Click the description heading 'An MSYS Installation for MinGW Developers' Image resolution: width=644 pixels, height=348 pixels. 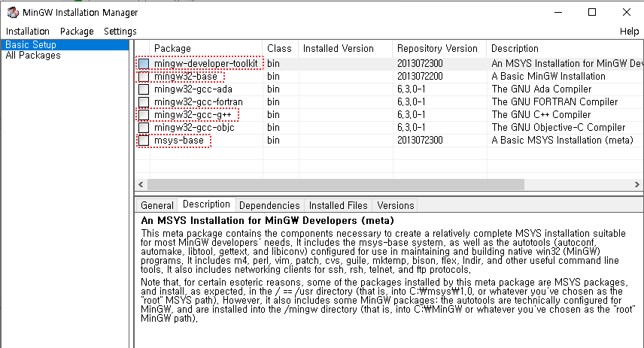(x=267, y=221)
